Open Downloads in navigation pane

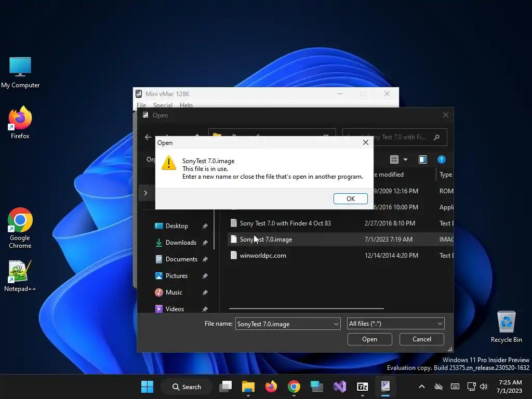181,243
